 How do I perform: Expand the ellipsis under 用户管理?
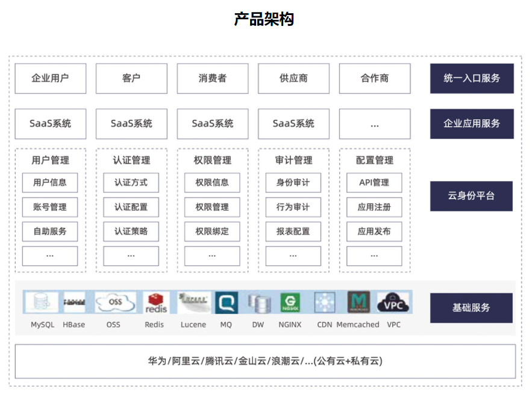pyautogui.click(x=50, y=255)
